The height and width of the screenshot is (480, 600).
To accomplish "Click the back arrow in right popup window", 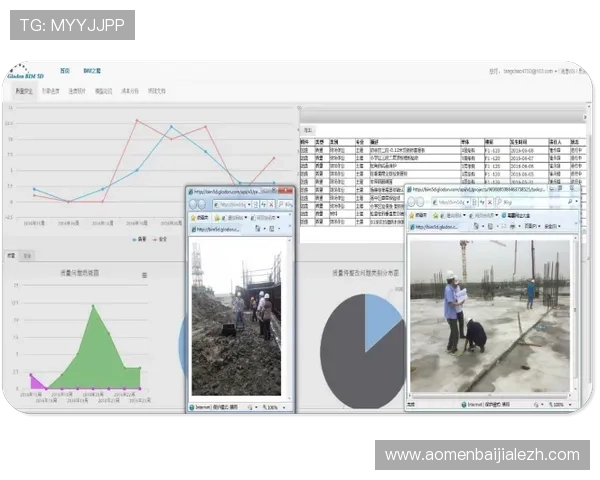I will [x=412, y=202].
